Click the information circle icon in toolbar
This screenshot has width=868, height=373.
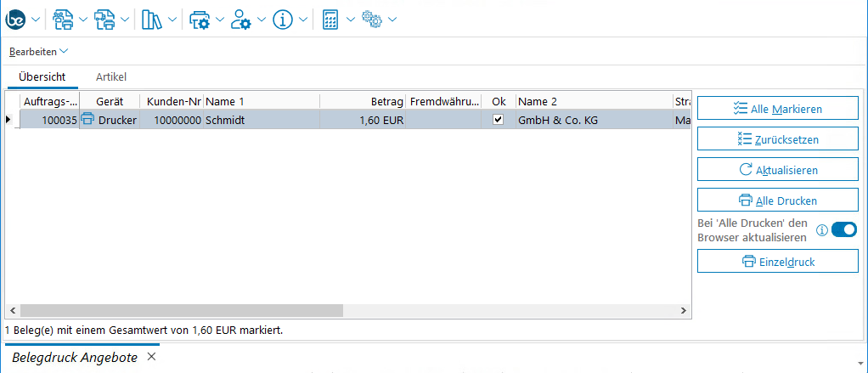(x=283, y=19)
